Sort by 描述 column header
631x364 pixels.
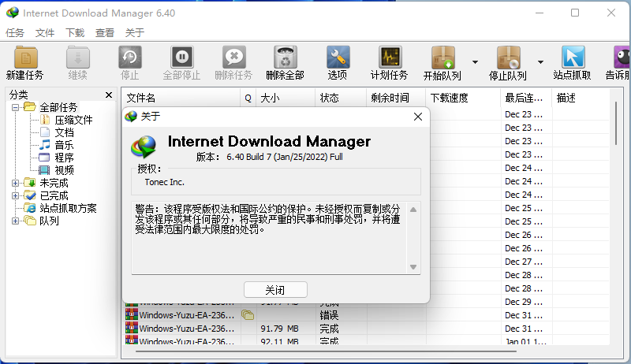tap(581, 98)
